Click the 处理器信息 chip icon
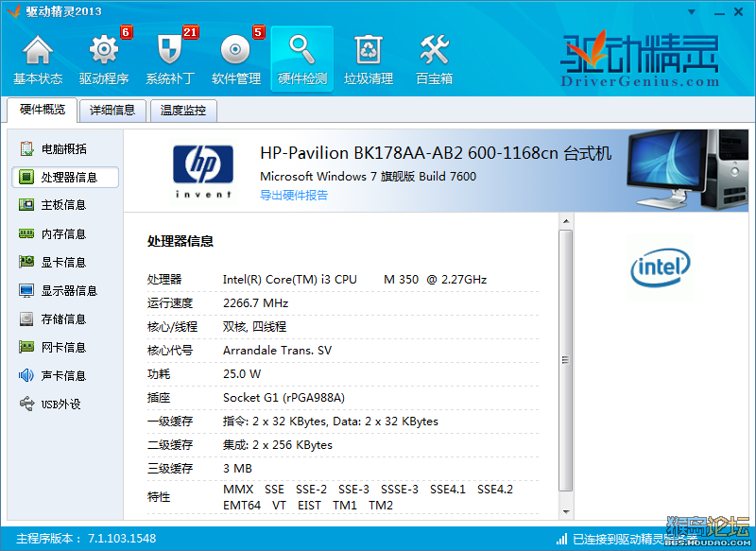This screenshot has height=551, width=756. 26,177
